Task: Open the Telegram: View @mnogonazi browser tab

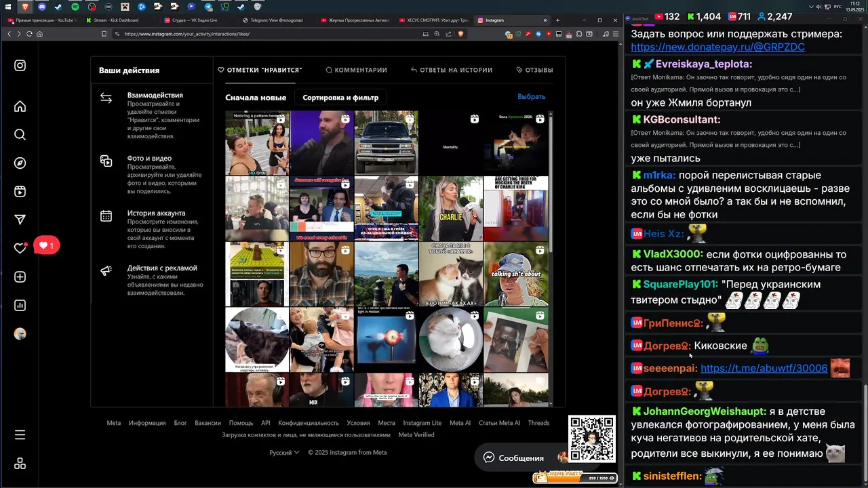Action: pyautogui.click(x=274, y=20)
